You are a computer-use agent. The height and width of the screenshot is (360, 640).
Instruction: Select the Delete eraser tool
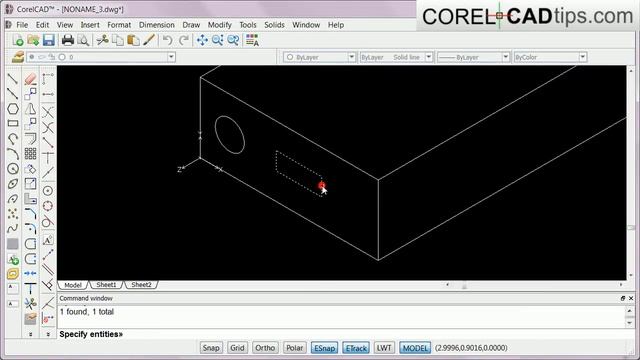30,79
